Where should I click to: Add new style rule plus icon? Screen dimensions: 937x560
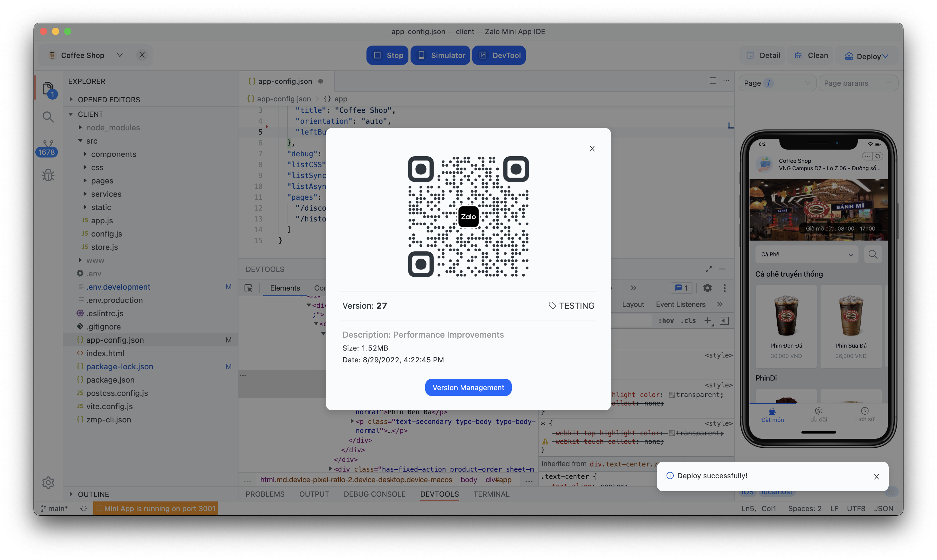(x=708, y=320)
